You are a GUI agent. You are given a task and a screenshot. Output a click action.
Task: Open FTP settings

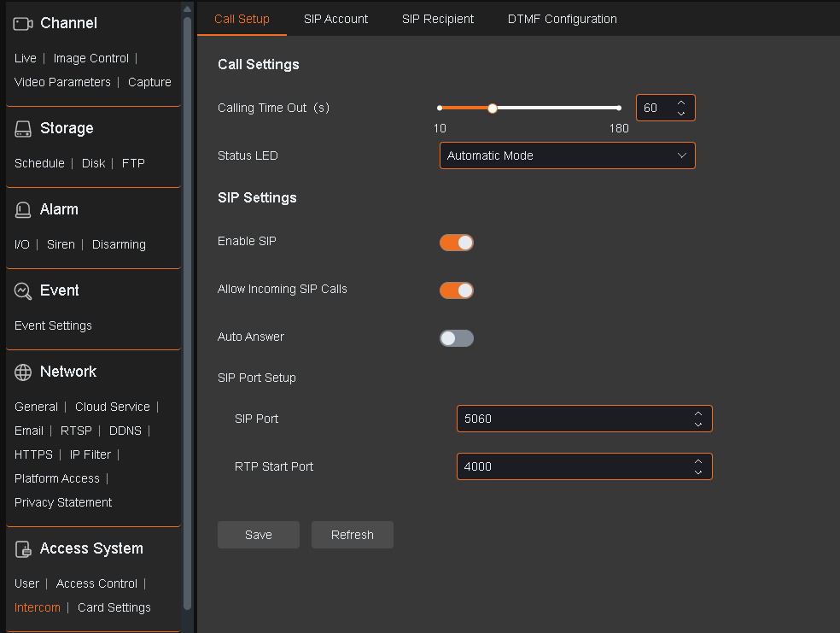point(133,163)
